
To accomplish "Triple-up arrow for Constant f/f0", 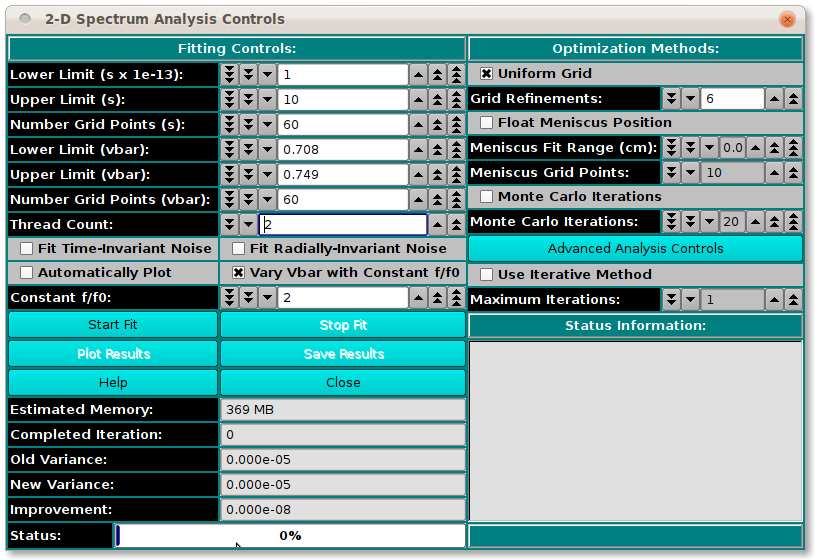I will coord(456,298).
